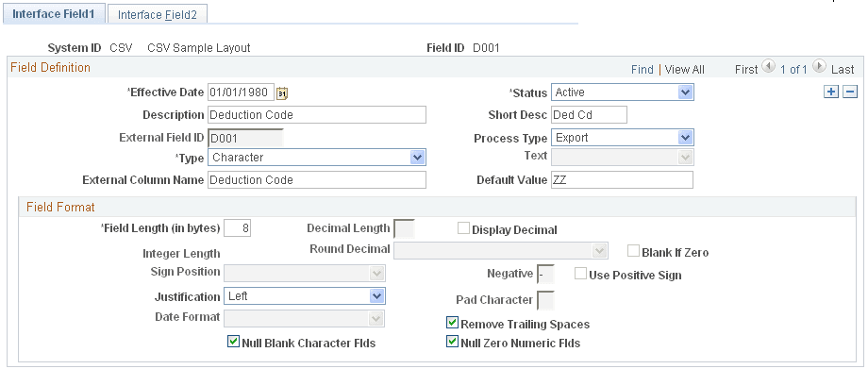Open the Text dropdown
The height and width of the screenshot is (369, 868).
click(622, 157)
